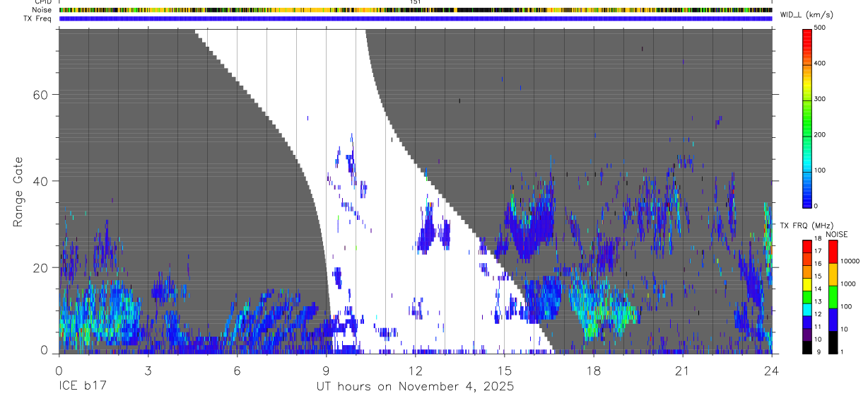Viewport: 868px width, 401px height.
Task: Click the 12 MHz tick on TX FRQ legend
Action: pos(817,314)
